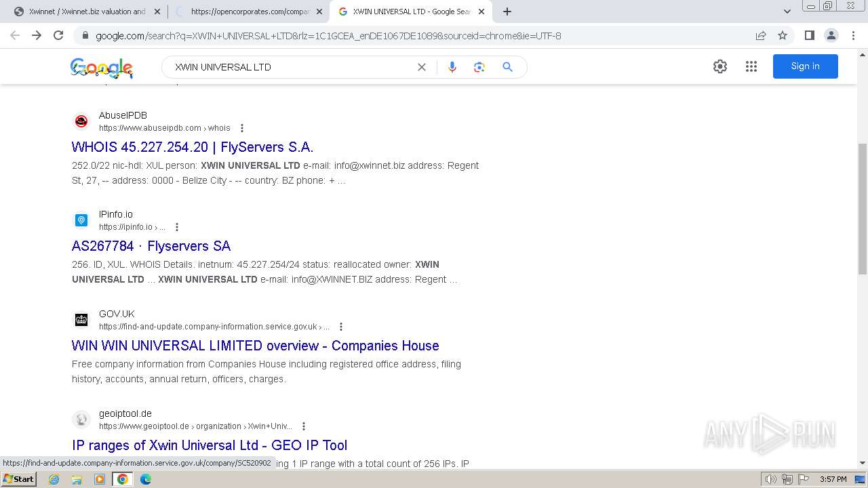The height and width of the screenshot is (488, 868).
Task: Click the find-and-update.company-information URL
Action: click(x=214, y=327)
